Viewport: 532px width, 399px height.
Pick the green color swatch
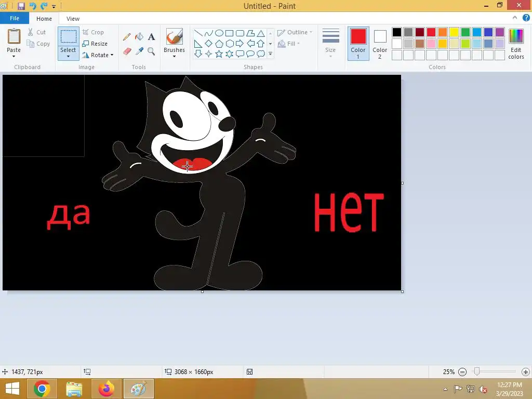[465, 32]
